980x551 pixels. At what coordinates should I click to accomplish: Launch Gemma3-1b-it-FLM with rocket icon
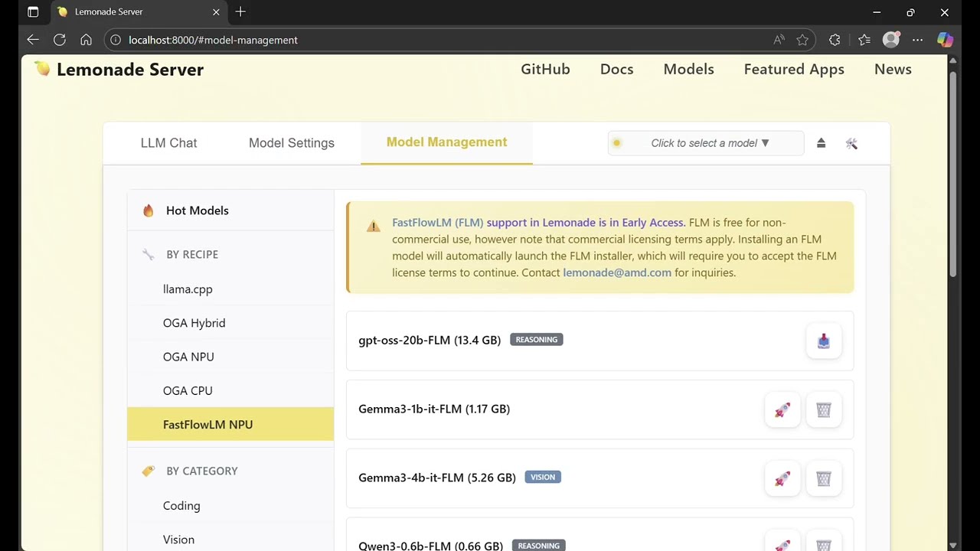click(782, 410)
